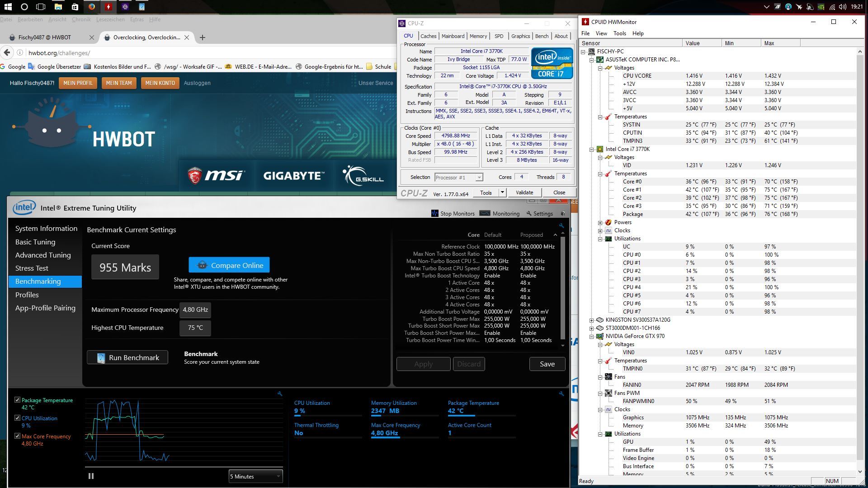Click the XTU help question mark icon
This screenshot has height=488, width=868.
click(x=563, y=213)
